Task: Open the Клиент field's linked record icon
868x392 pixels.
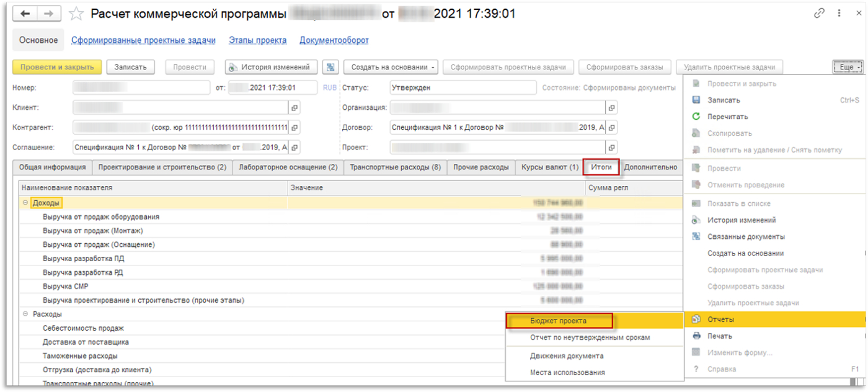Action: [x=294, y=108]
